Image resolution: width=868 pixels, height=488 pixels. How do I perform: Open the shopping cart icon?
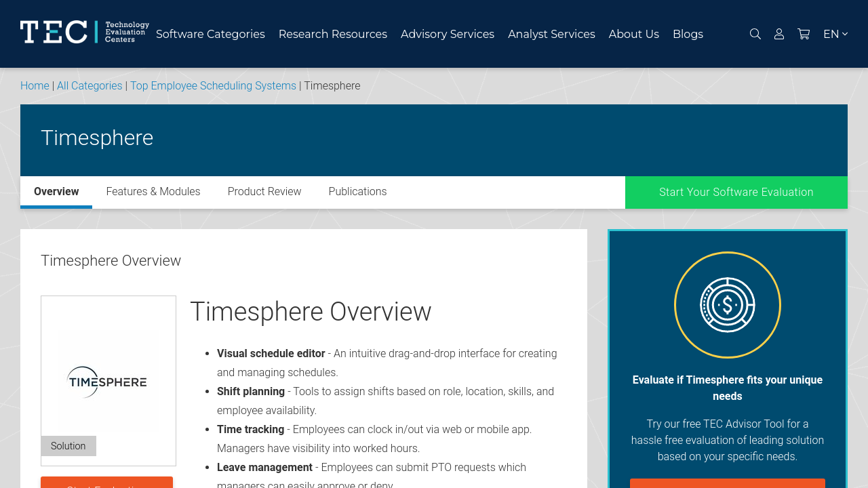coord(804,34)
